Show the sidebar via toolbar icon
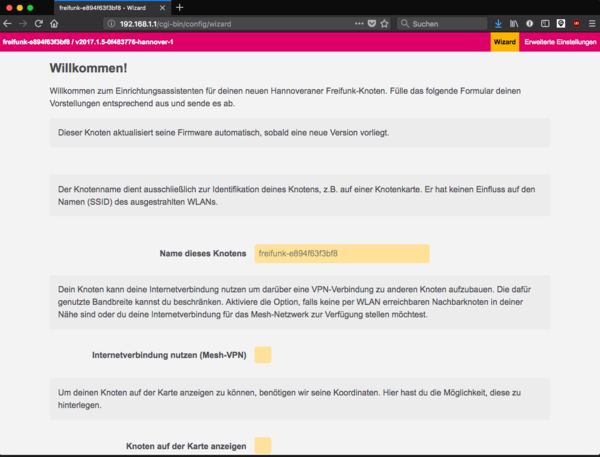The image size is (600, 457). pyautogui.click(x=544, y=22)
